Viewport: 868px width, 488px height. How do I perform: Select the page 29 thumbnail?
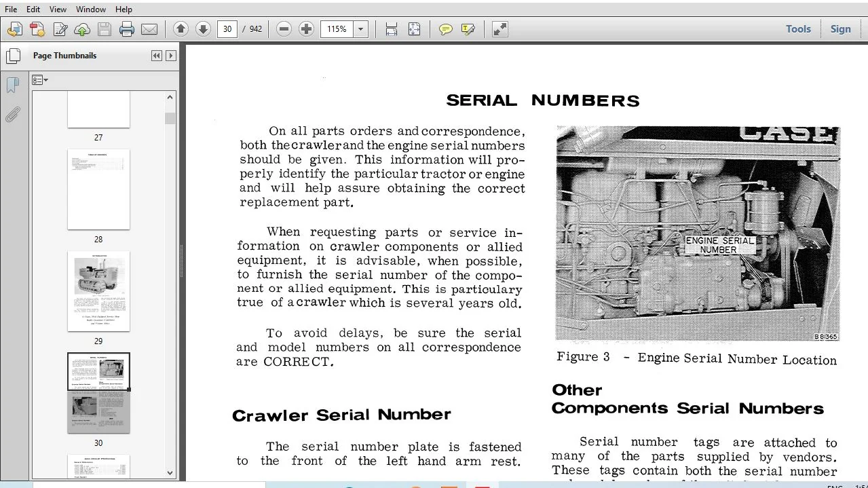(98, 291)
